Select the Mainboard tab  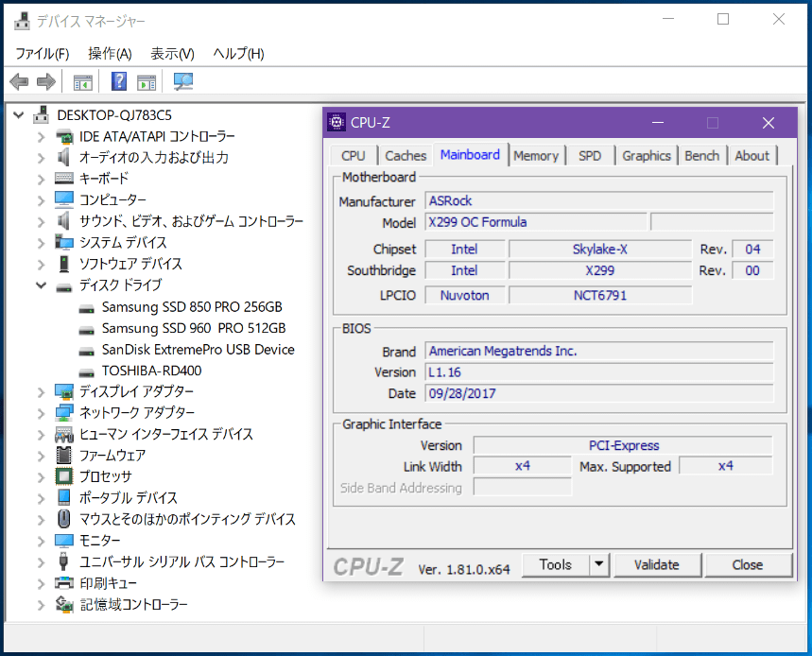tap(470, 155)
